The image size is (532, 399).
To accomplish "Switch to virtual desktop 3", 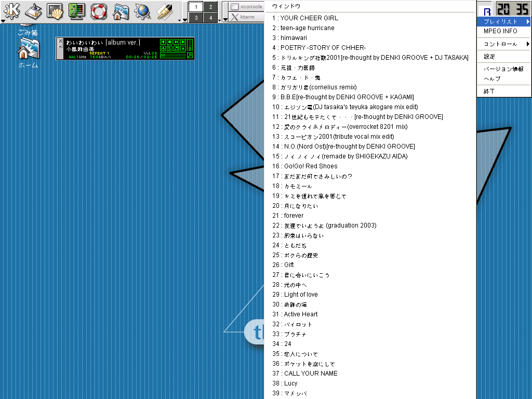I will coord(196,18).
